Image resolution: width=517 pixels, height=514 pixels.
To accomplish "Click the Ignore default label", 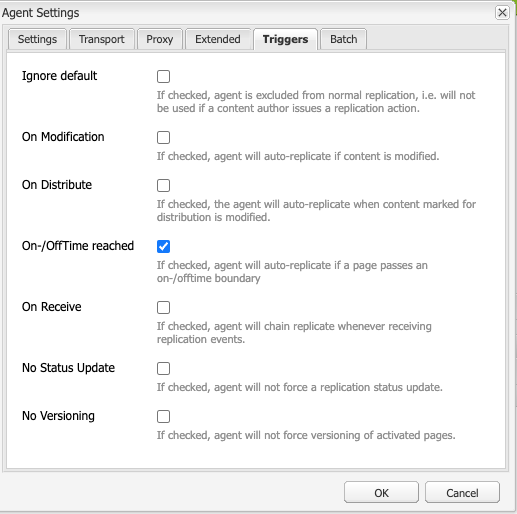I will (59, 76).
